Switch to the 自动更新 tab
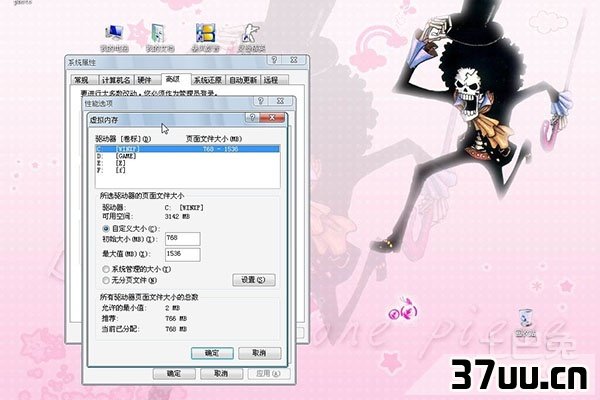600x400 pixels. click(x=243, y=80)
